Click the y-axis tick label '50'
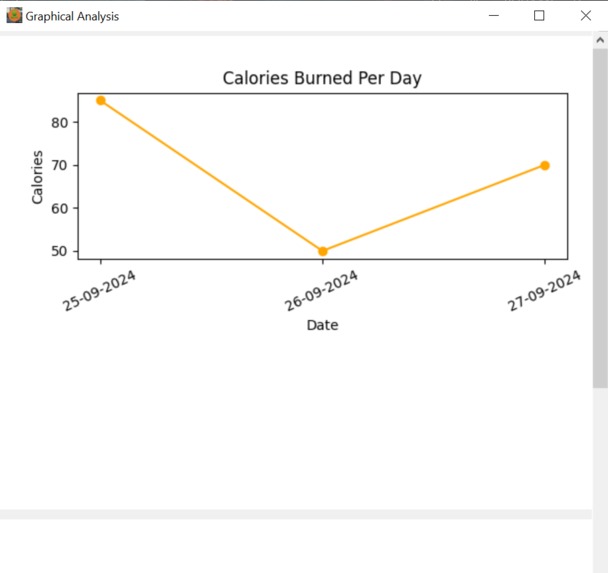Screen dimensions: 608x573 click(60, 251)
